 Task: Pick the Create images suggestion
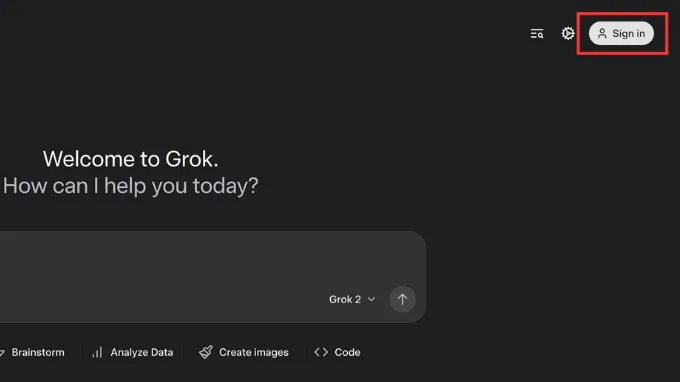point(244,352)
